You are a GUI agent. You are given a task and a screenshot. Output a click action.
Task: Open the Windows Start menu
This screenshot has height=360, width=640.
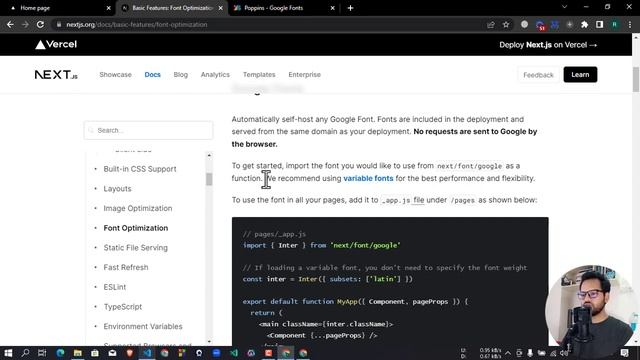click(x=8, y=353)
